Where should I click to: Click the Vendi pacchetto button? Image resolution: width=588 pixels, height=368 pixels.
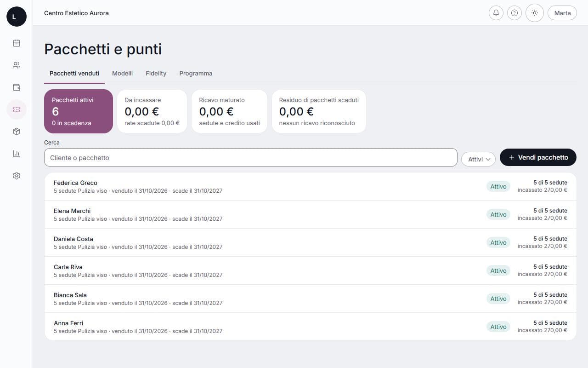coord(538,157)
